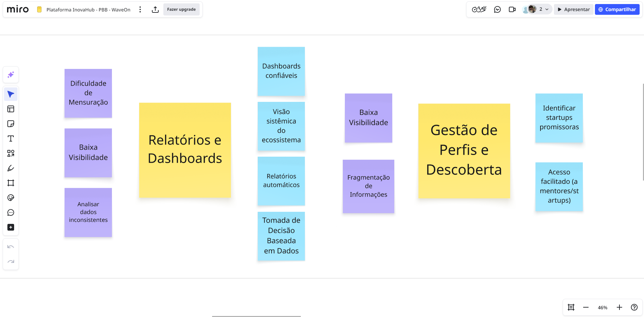Click the Compartilhar share button

(x=617, y=9)
